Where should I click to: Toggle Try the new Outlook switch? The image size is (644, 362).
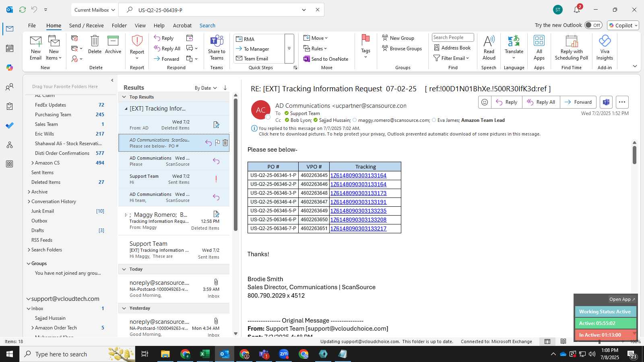[593, 25]
